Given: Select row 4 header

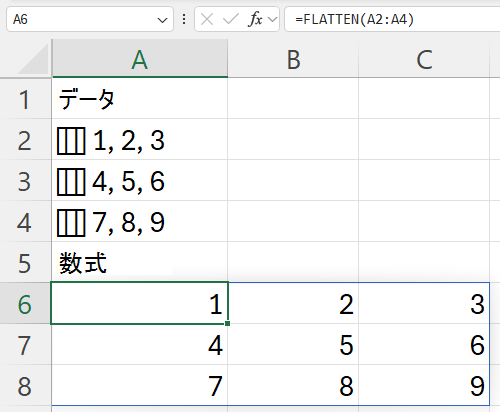Looking at the screenshot, I should [25, 222].
